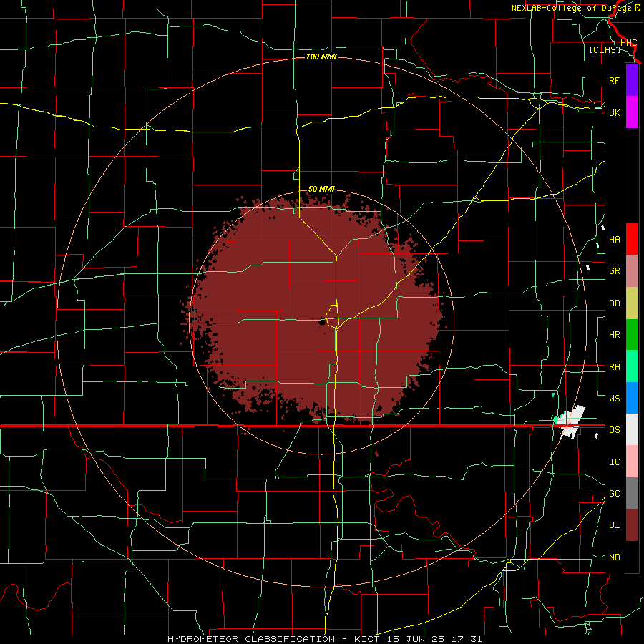This screenshot has width=644, height=644.
Task: Click the HYDROMETEOR CLASSIFICATION KICT timestamp caption
Action: 324,639
